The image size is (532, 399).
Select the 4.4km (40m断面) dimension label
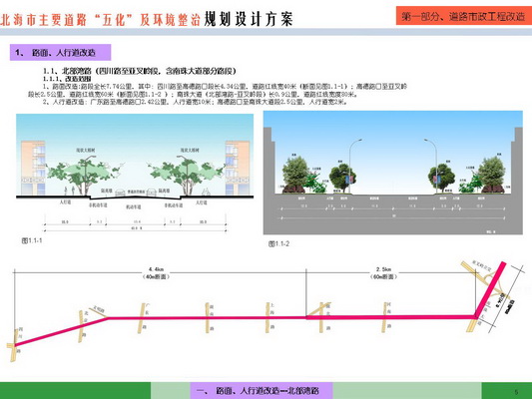point(156,273)
